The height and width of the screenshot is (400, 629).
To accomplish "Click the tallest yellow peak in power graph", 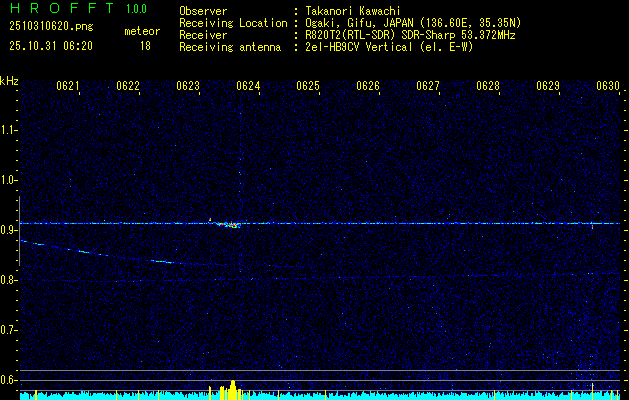I will [x=233, y=389].
